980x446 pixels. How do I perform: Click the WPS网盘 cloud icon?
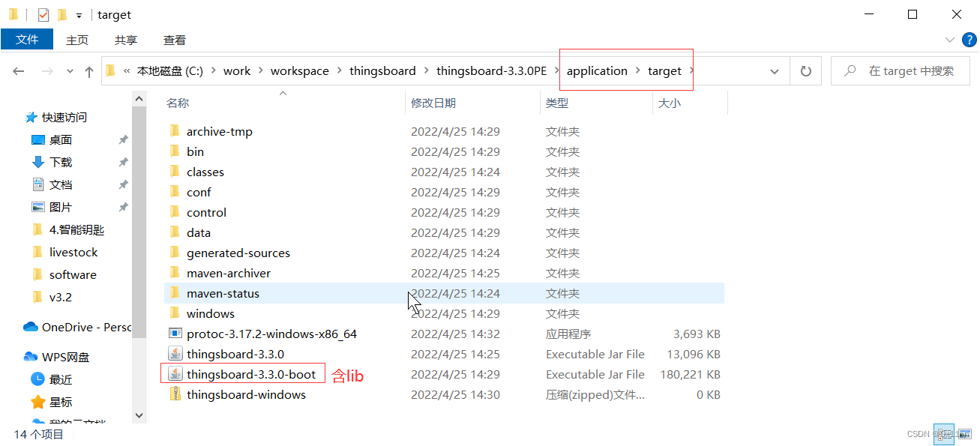click(31, 357)
